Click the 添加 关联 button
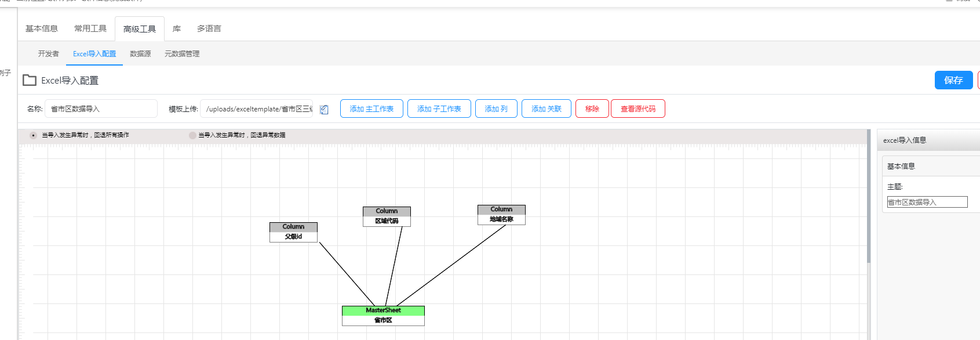This screenshot has width=980, height=340. [x=547, y=108]
